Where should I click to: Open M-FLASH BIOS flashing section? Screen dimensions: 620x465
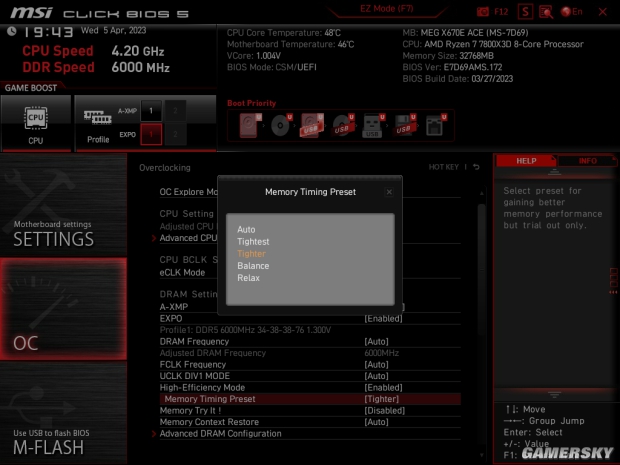tap(63, 413)
